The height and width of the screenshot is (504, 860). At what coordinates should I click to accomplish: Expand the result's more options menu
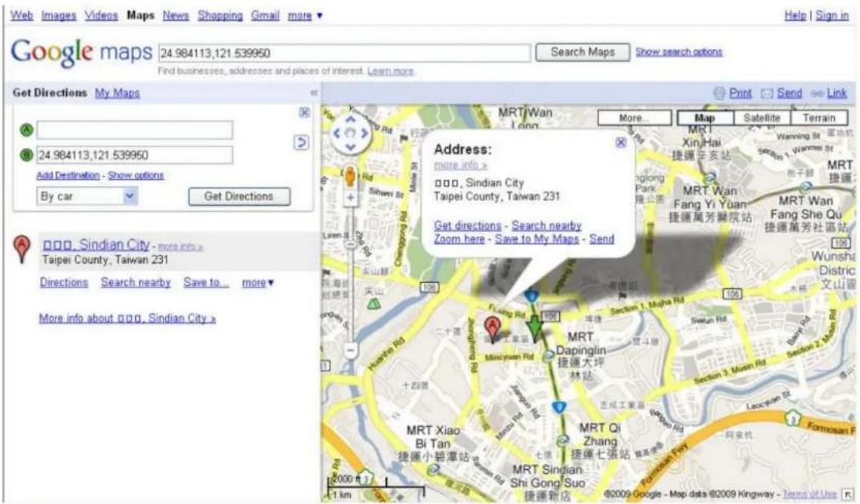258,283
